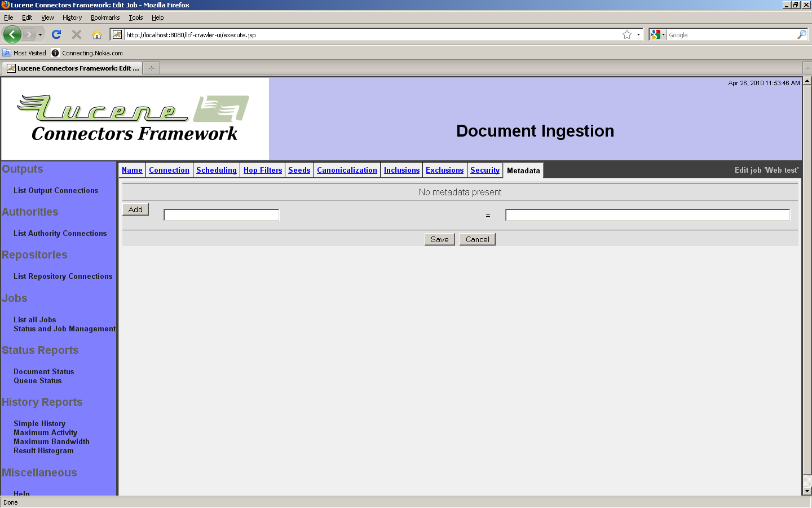The height and width of the screenshot is (508, 812).
Task: Open the Most Visited bookmarks folder
Action: [x=24, y=53]
